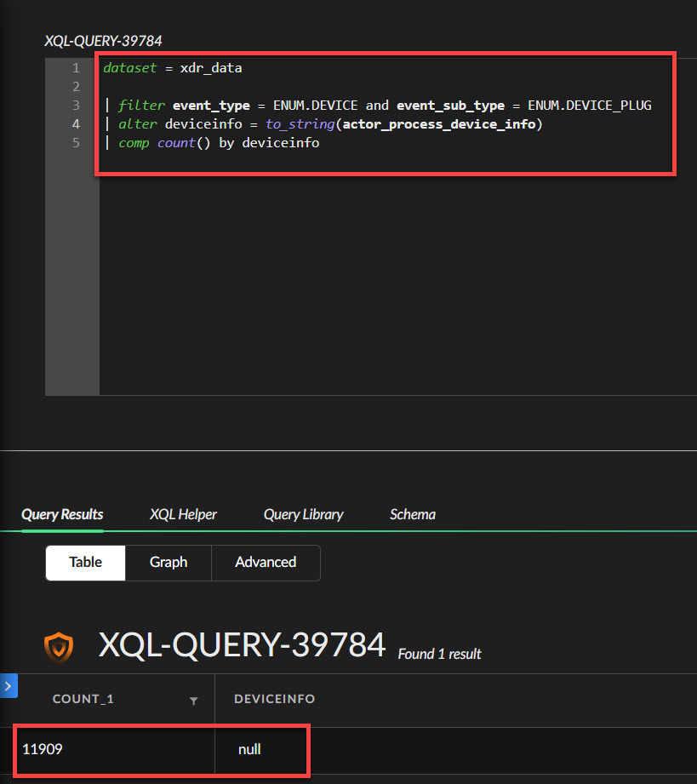
Task: Select the Table view toggle
Action: [85, 563]
